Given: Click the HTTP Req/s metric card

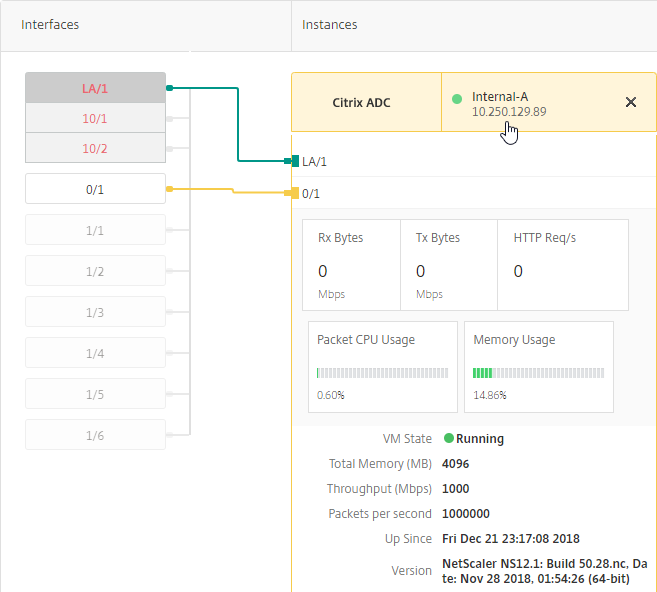Looking at the screenshot, I should (x=563, y=265).
